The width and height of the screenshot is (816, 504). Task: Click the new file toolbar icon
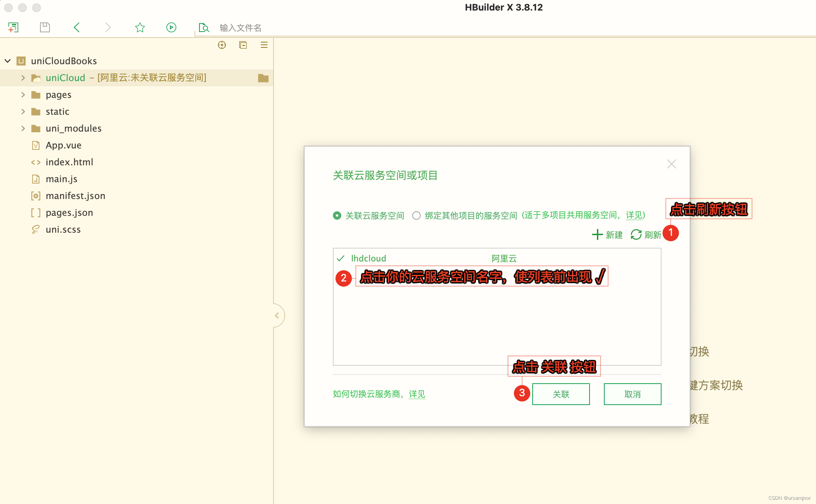pyautogui.click(x=13, y=27)
